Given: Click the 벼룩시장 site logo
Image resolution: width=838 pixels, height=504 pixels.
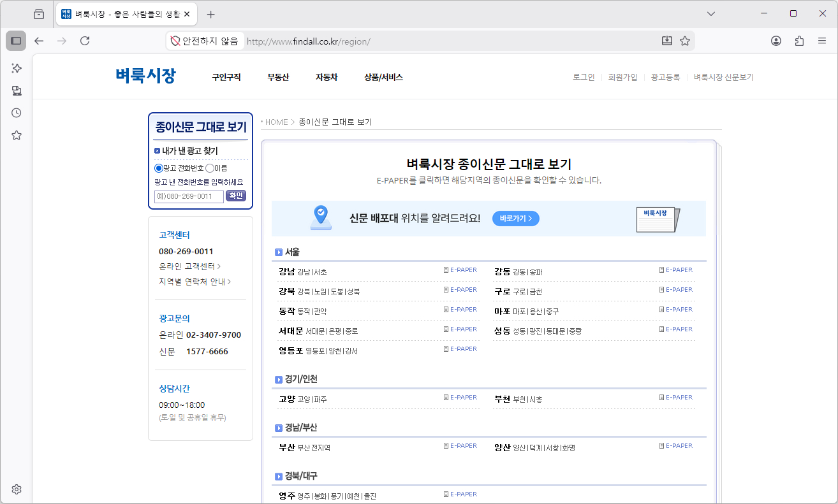Looking at the screenshot, I should click(x=145, y=76).
